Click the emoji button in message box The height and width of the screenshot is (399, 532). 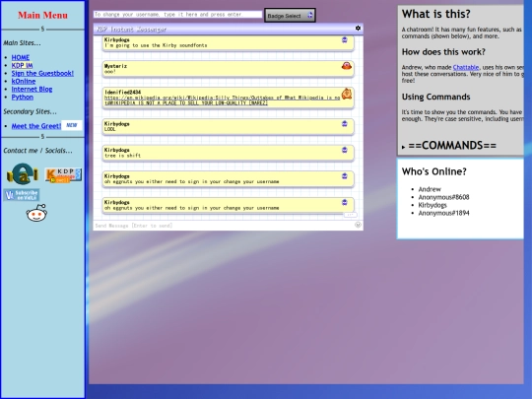coord(358,225)
